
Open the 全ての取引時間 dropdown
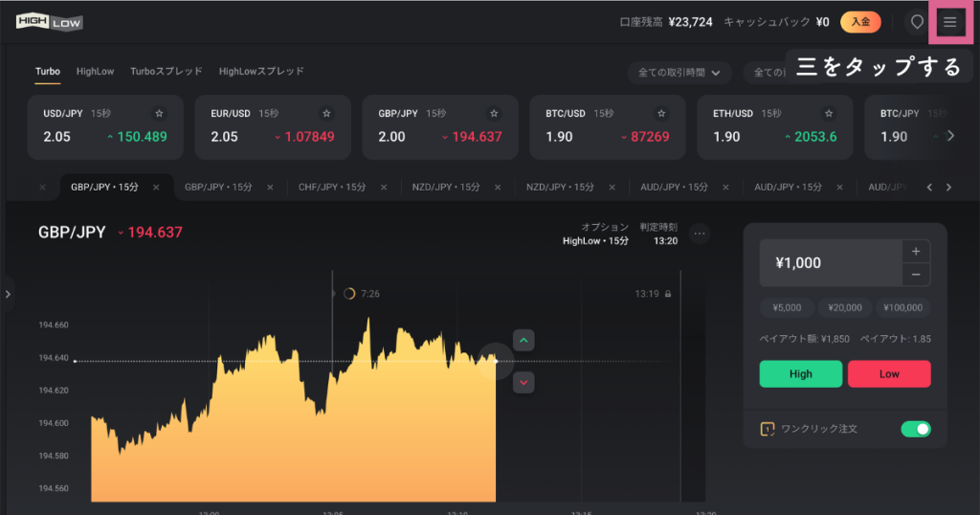click(x=679, y=73)
